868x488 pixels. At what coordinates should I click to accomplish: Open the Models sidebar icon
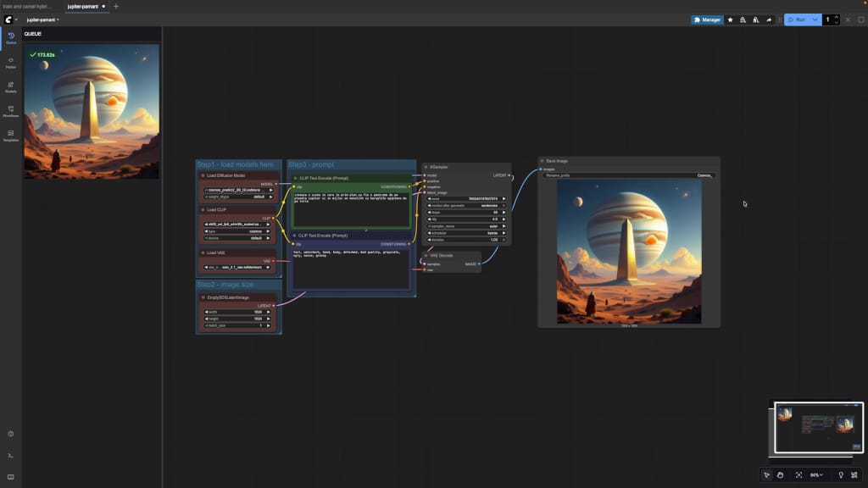(11, 86)
